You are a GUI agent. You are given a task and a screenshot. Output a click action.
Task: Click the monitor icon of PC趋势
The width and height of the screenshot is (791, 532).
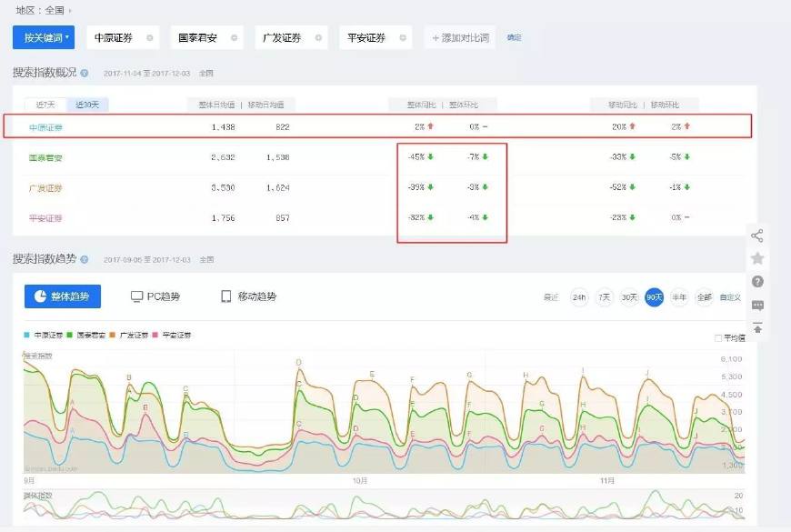pos(136,296)
